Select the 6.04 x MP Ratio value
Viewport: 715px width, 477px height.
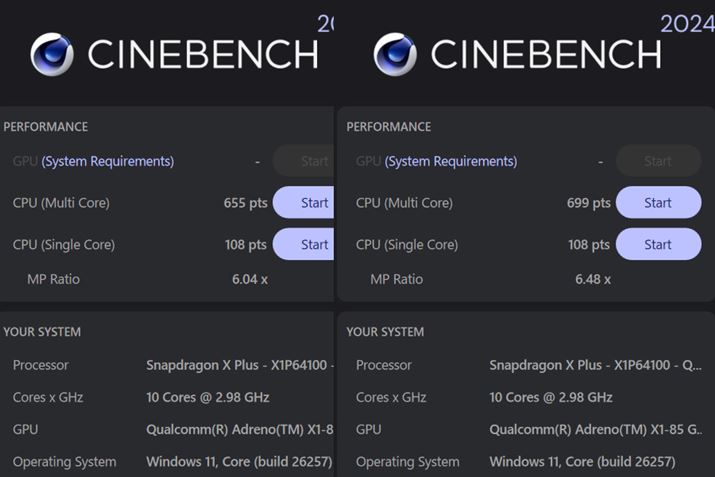coord(249,279)
